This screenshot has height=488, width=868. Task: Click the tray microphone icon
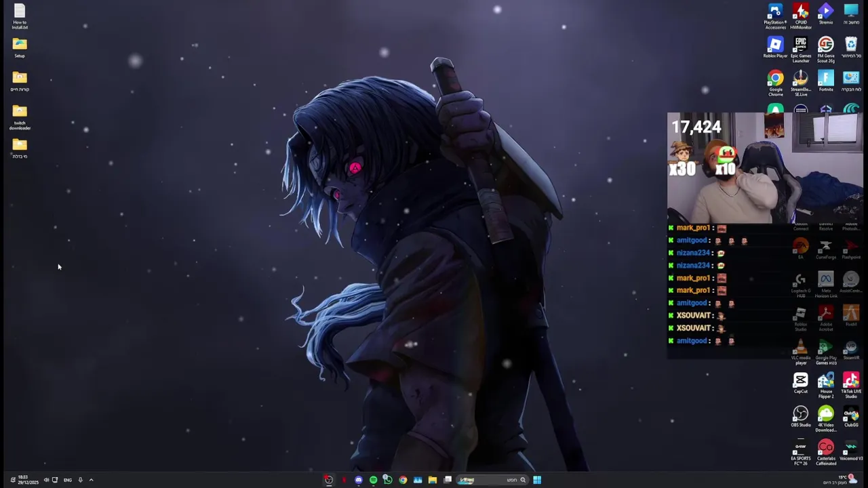pyautogui.click(x=80, y=480)
